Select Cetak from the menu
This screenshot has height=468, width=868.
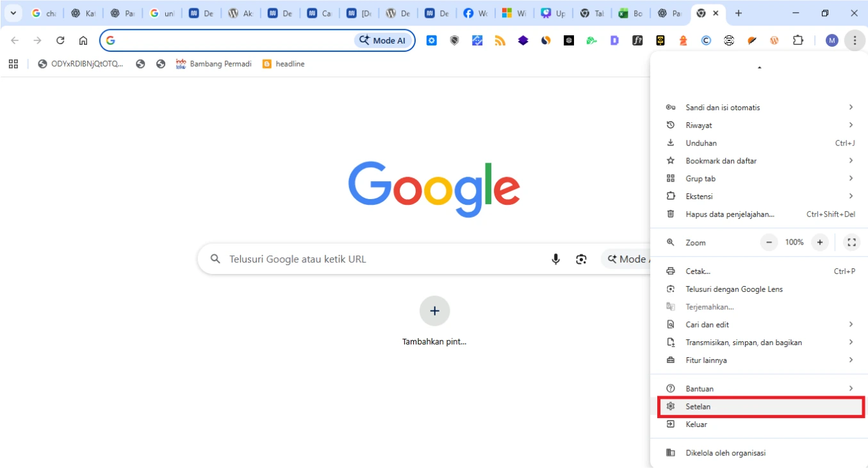[x=759, y=271]
